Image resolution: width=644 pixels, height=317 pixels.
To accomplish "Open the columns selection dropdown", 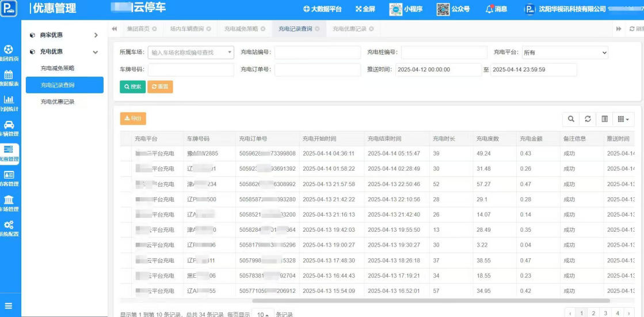I will point(623,119).
